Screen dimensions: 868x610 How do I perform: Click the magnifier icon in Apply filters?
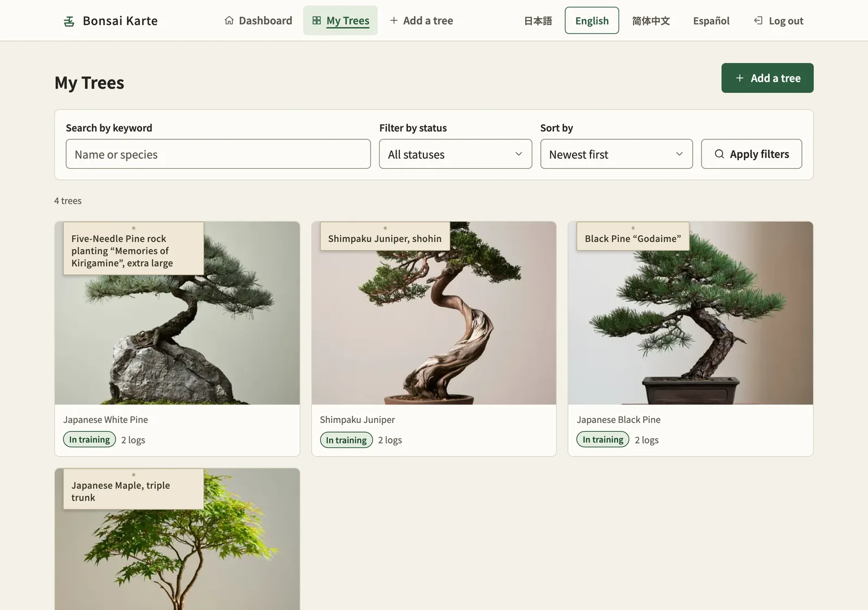tap(719, 154)
